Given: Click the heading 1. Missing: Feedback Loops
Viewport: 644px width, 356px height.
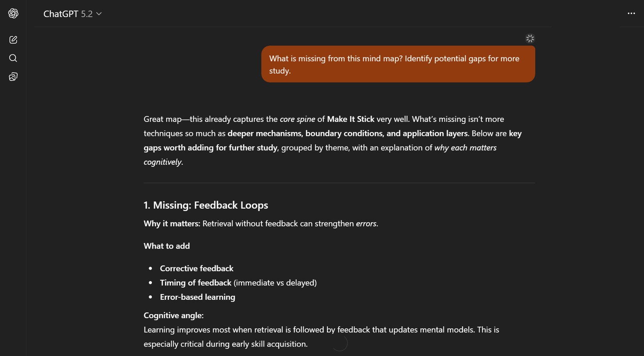Looking at the screenshot, I should [206, 205].
